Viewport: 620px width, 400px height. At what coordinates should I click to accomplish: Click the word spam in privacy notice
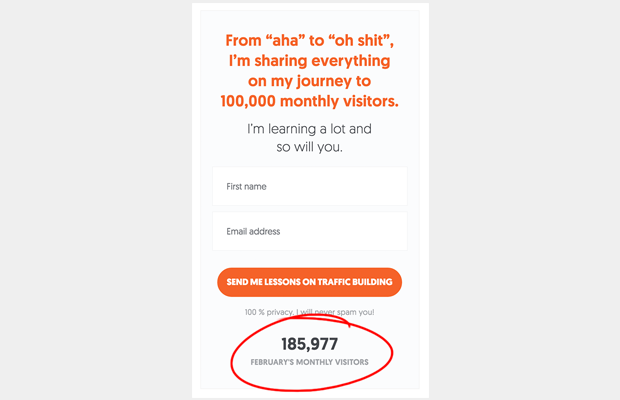(x=347, y=313)
